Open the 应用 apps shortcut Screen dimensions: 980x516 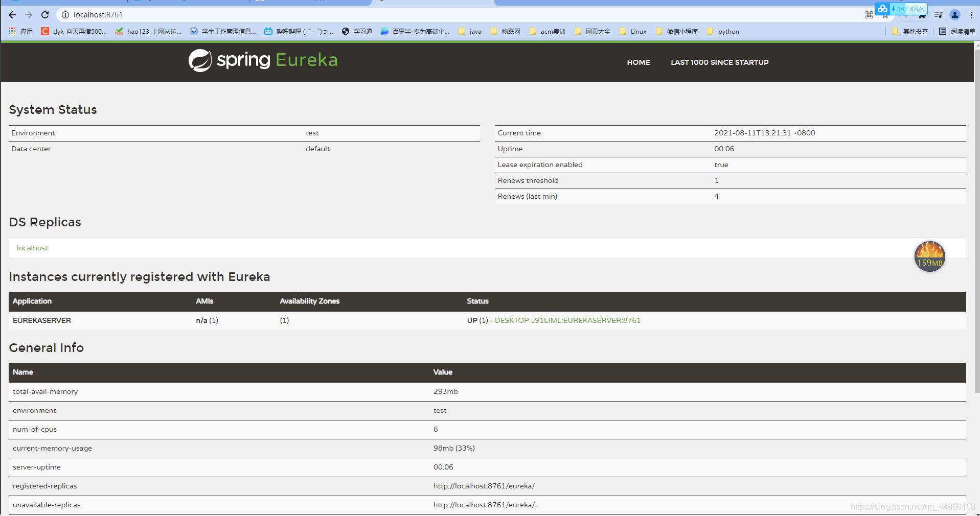(20, 31)
